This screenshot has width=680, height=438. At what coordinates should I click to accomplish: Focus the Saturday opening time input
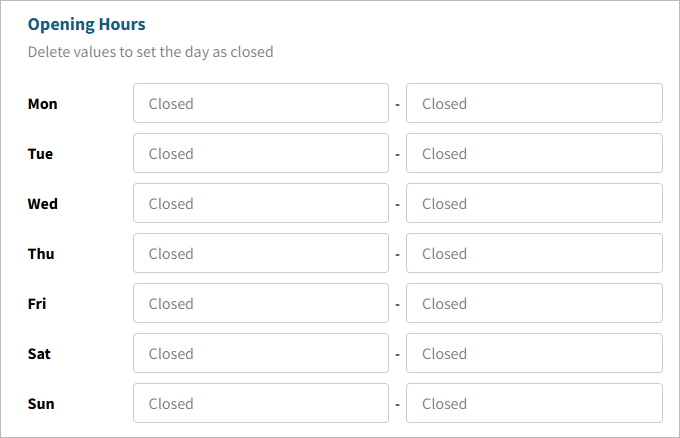coord(260,353)
